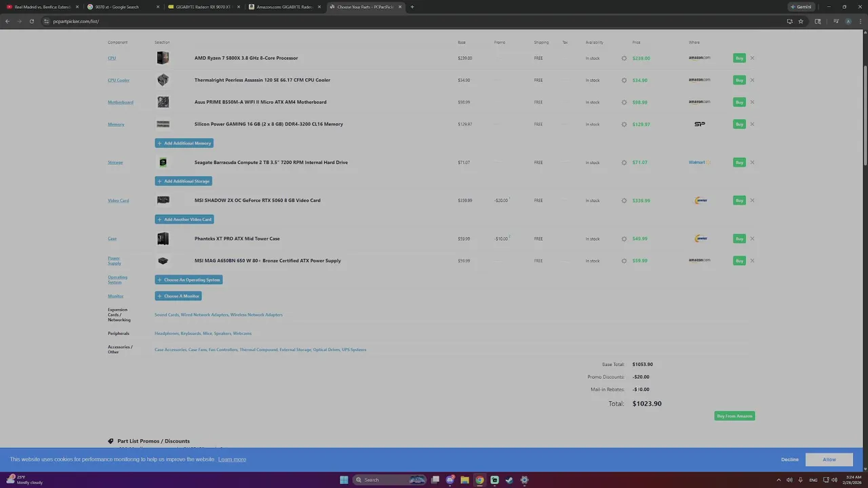Screen dimensions: 868x488
Task: Click Buy button for AMD Ryzen 7 5800X
Action: coord(739,58)
